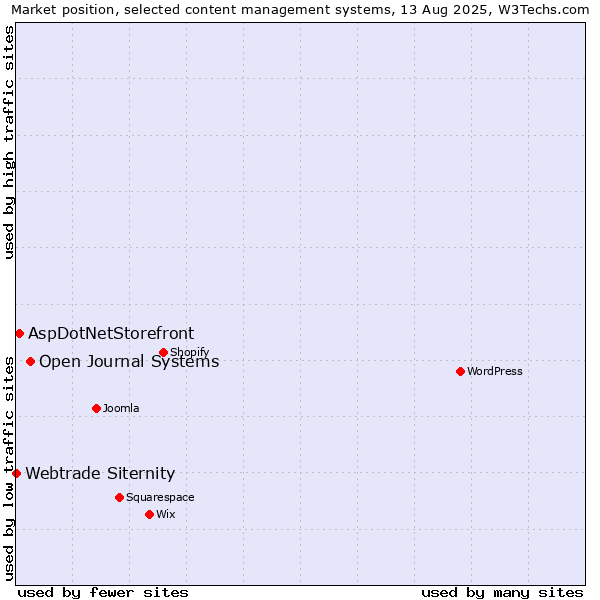Click the Webtrade Siternity label
Screen dimensions: 600x600
100,474
